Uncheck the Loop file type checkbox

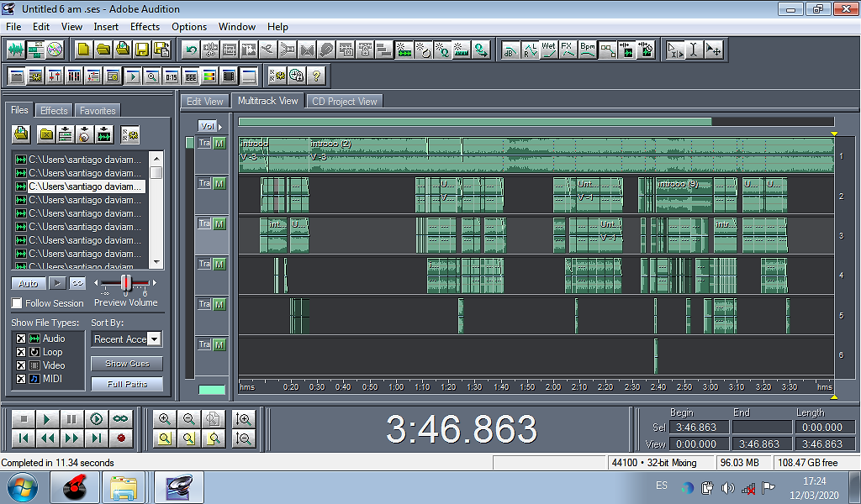coord(21,351)
